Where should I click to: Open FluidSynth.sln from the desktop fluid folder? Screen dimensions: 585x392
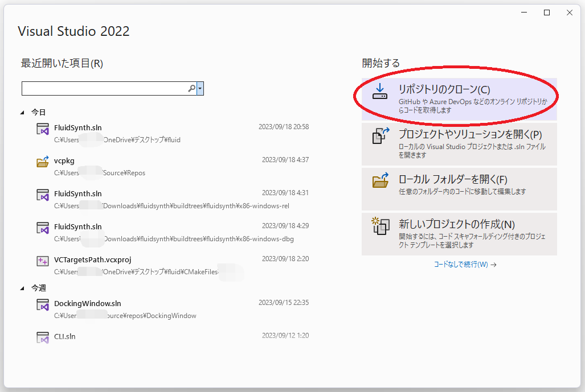pos(78,127)
